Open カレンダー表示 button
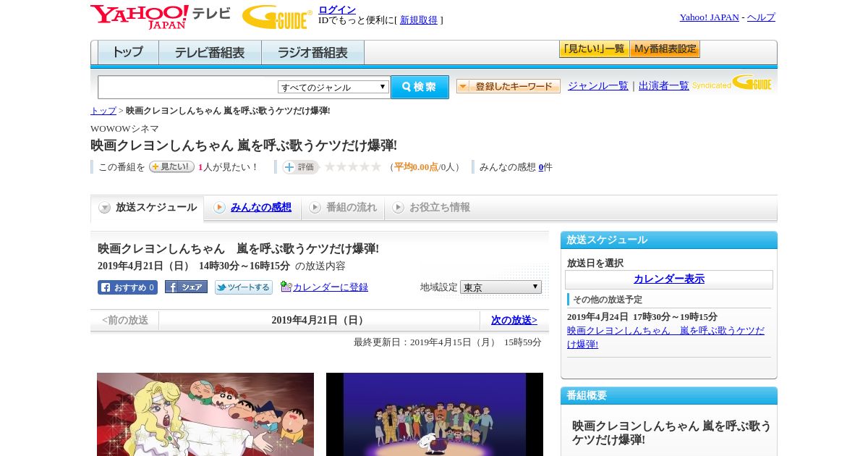This screenshot has width=868, height=456. pos(669,279)
